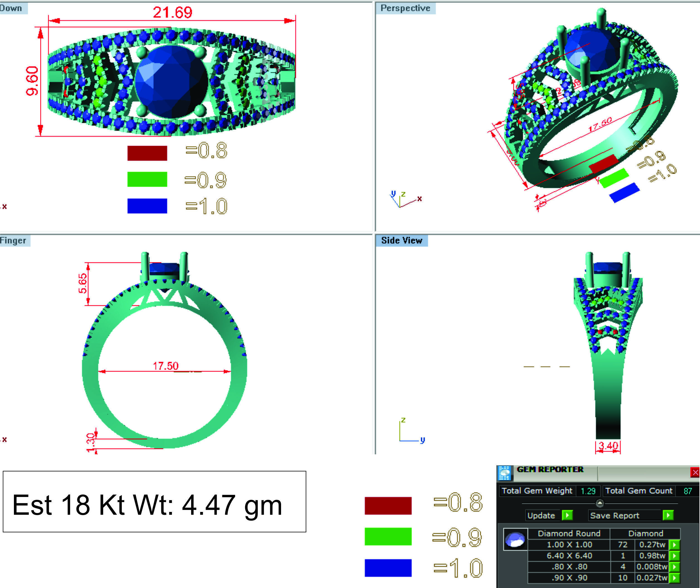Select the Finger viewport label
700x588 pixels.
pos(13,240)
